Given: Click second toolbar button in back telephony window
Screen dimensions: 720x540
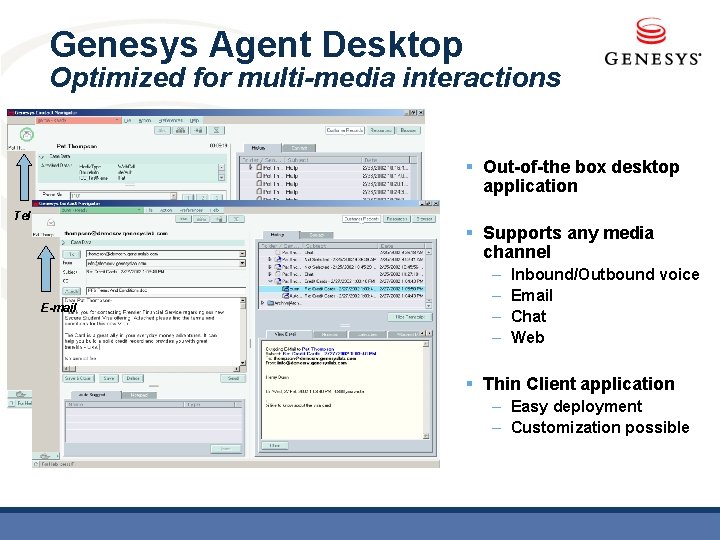Looking at the screenshot, I should pyautogui.click(x=180, y=130).
